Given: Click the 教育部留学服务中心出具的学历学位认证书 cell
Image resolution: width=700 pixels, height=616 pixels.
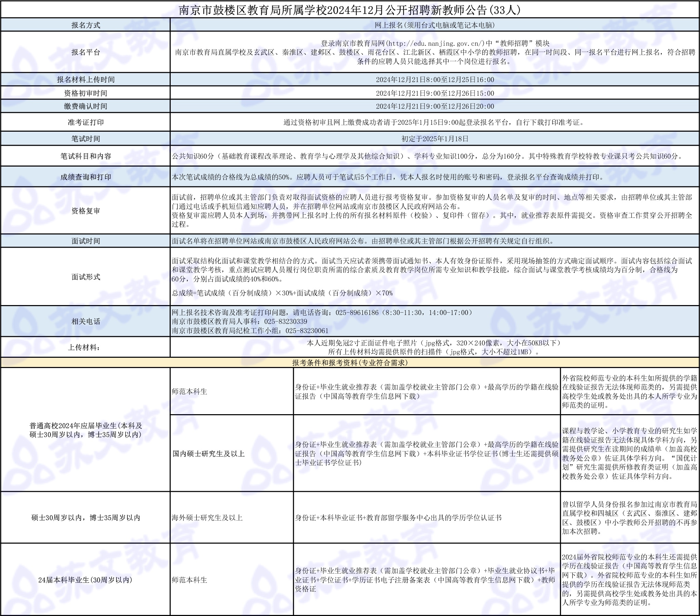Looking at the screenshot, I should [x=427, y=517].
